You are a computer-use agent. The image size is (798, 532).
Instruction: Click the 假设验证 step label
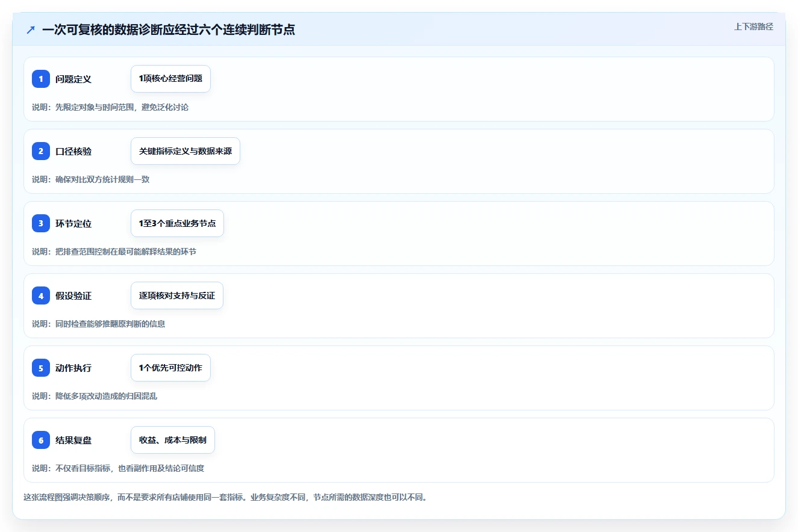tap(73, 295)
